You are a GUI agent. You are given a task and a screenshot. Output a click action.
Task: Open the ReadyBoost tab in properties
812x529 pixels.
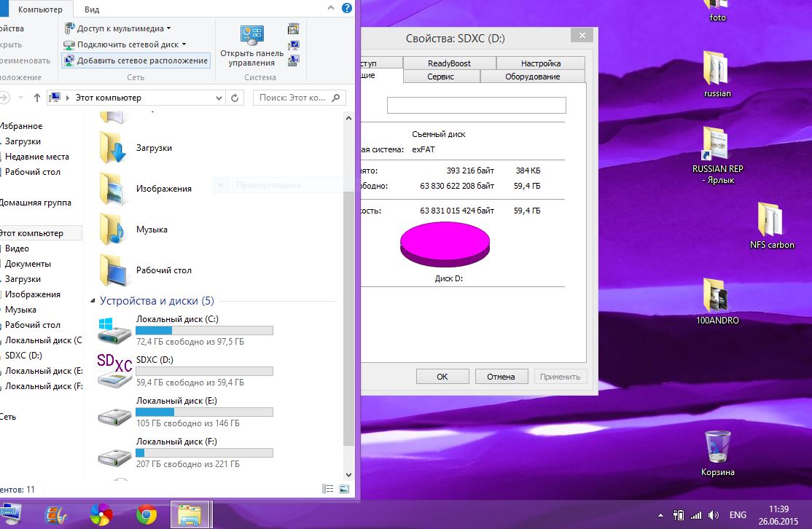point(449,63)
